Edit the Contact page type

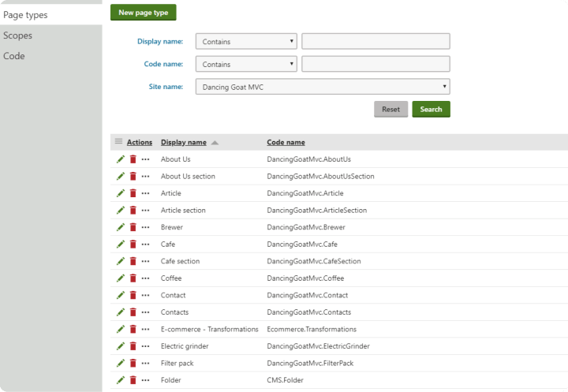click(x=121, y=295)
